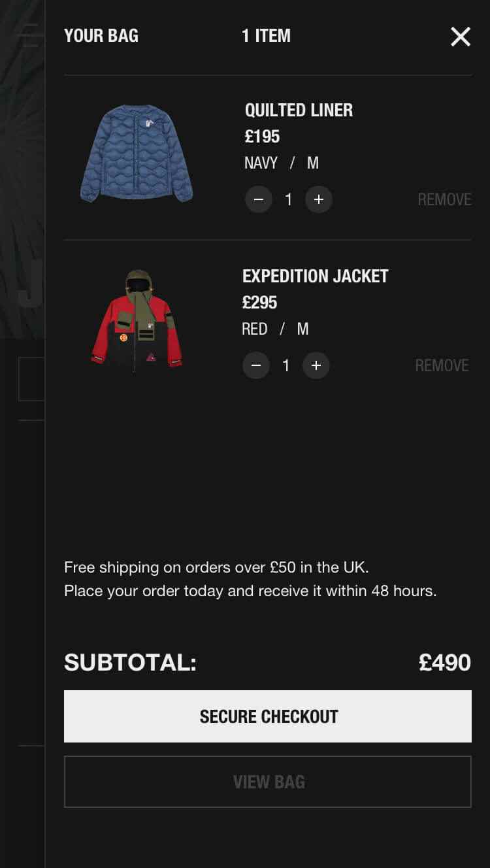Click the Expedition Jacket quantity value
Viewport: 490px width, 868px height.
(x=286, y=365)
